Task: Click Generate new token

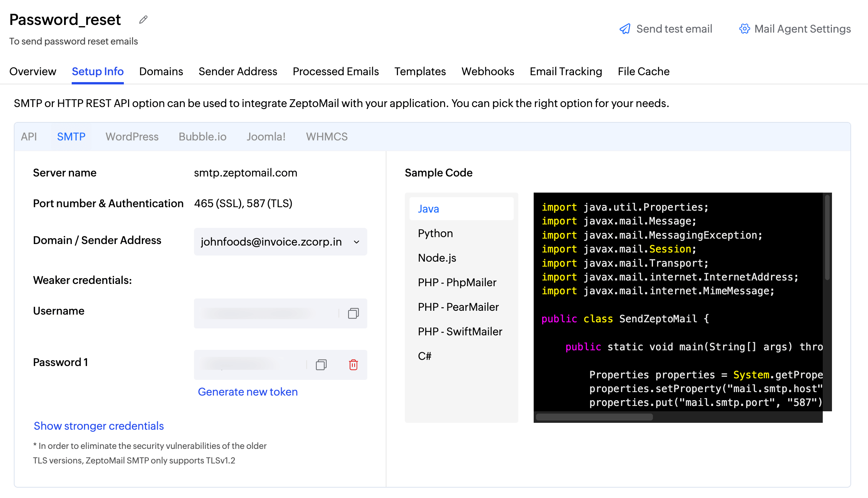Action: [248, 392]
